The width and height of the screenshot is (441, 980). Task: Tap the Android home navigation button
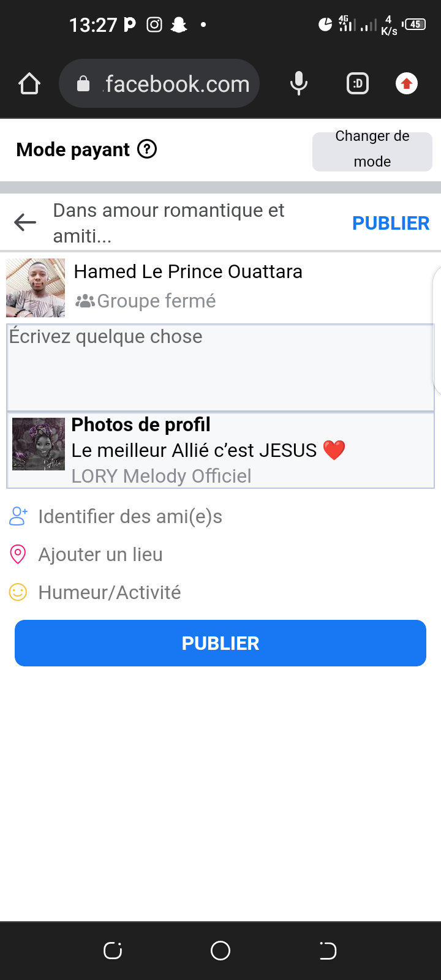click(221, 951)
